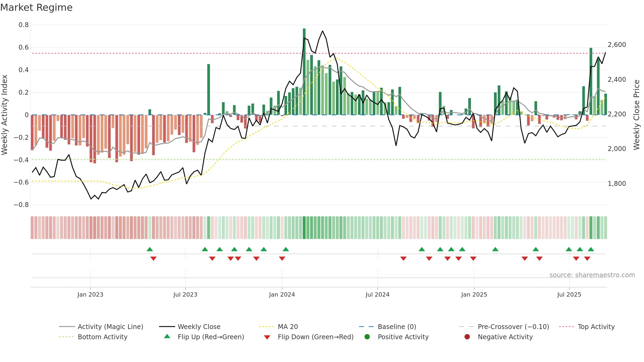The width and height of the screenshot is (644, 362).
Task: Click the Jan 2024 x-axis label
Action: (282, 295)
